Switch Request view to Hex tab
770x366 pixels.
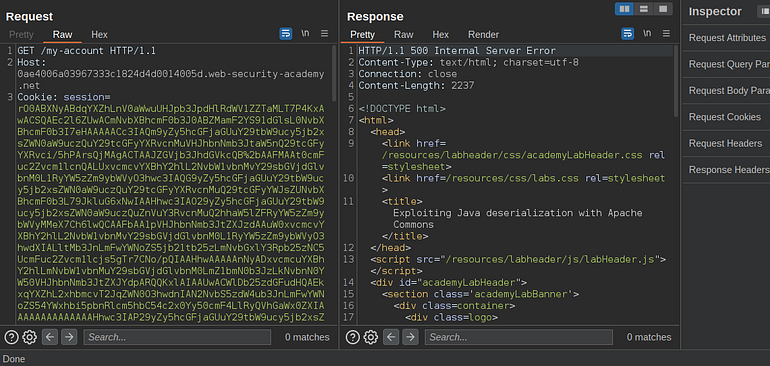(99, 34)
